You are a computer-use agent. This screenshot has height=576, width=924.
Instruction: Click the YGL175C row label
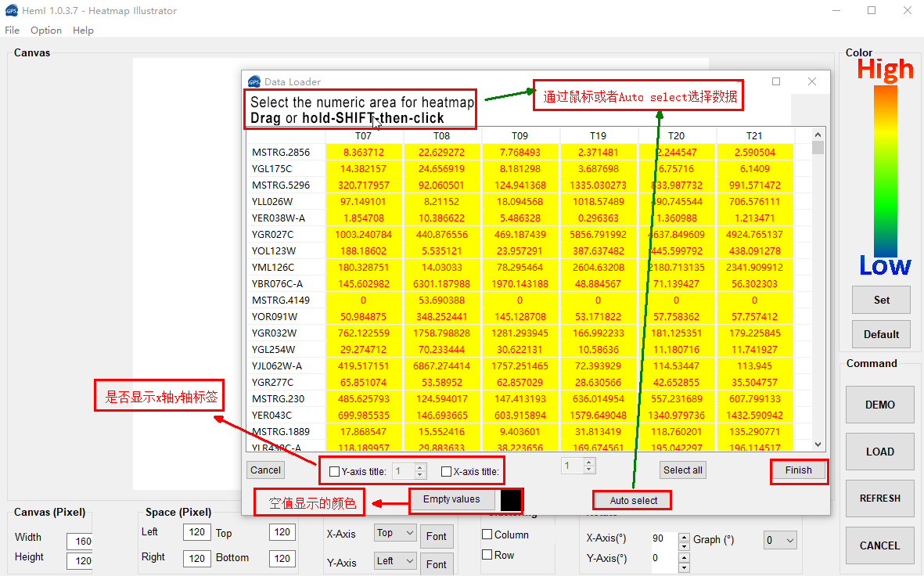point(271,168)
